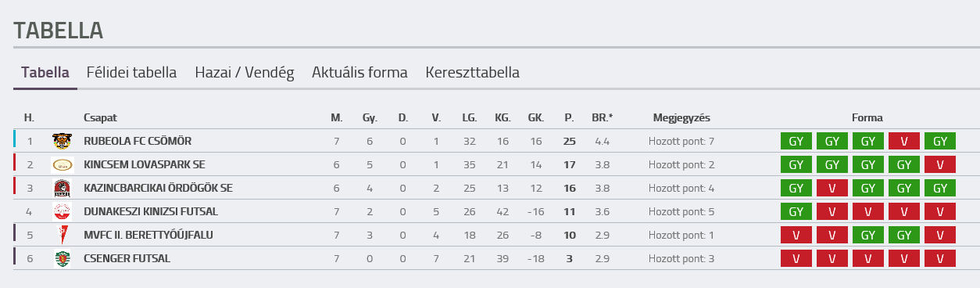Click the Rubeola FC Csömör team logo
The image size is (980, 288).
62,141
